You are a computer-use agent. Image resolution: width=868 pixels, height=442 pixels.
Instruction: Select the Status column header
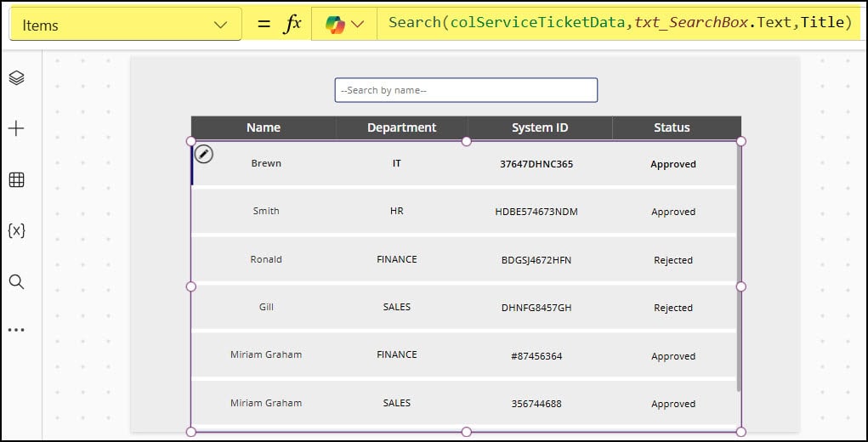[x=672, y=127]
